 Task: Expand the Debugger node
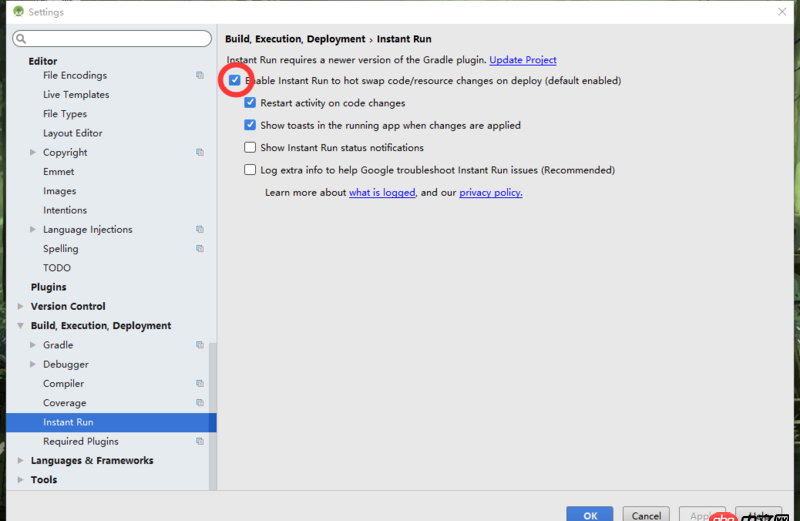tap(33, 364)
